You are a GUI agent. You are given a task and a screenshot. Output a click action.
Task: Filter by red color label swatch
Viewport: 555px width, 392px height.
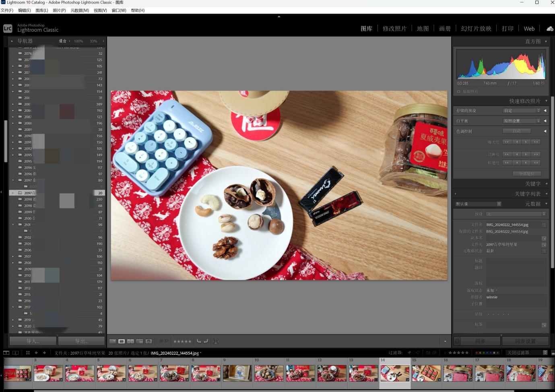tap(477, 353)
